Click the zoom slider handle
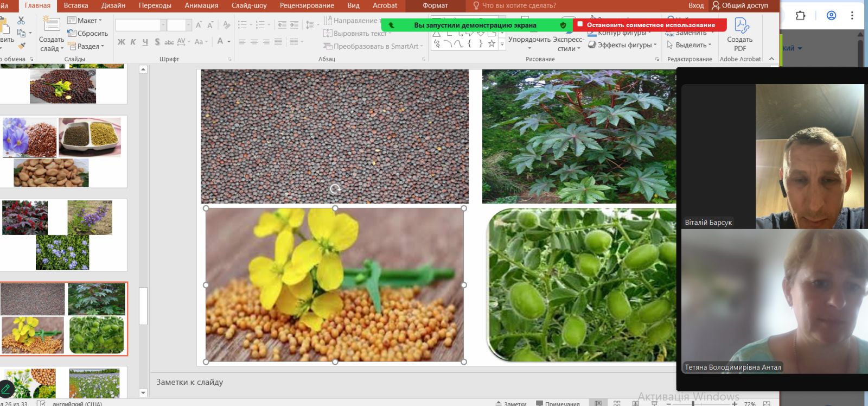 pyautogui.click(x=693, y=403)
